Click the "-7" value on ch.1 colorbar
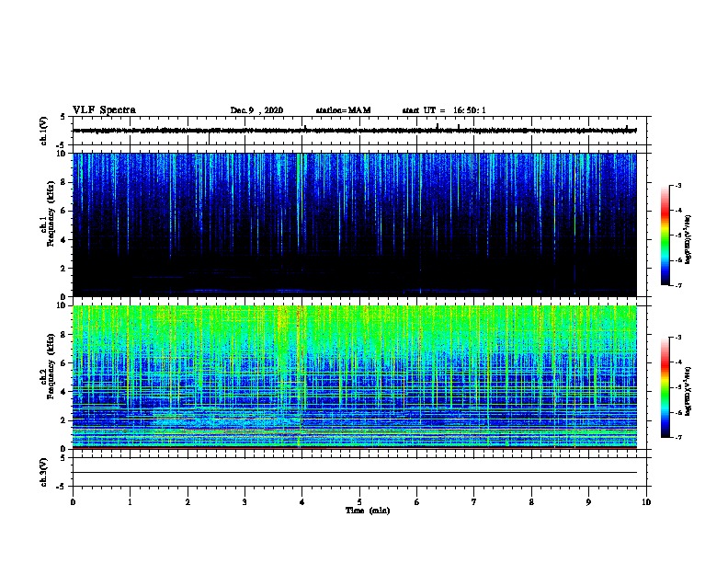728x563 pixels. tap(677, 285)
